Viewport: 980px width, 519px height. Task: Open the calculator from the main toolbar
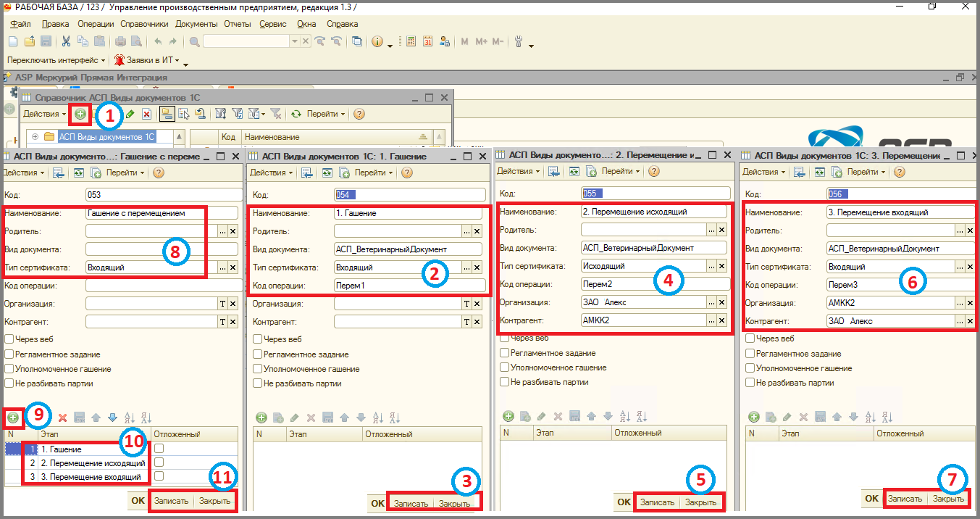(411, 41)
